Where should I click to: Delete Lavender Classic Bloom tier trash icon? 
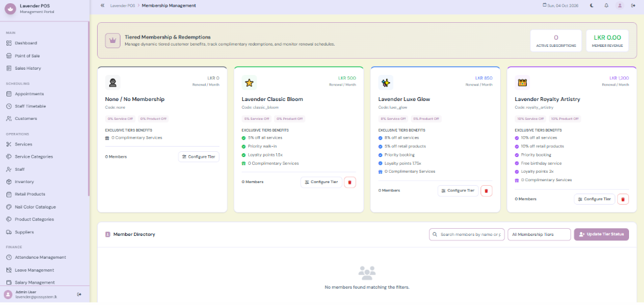click(x=350, y=182)
